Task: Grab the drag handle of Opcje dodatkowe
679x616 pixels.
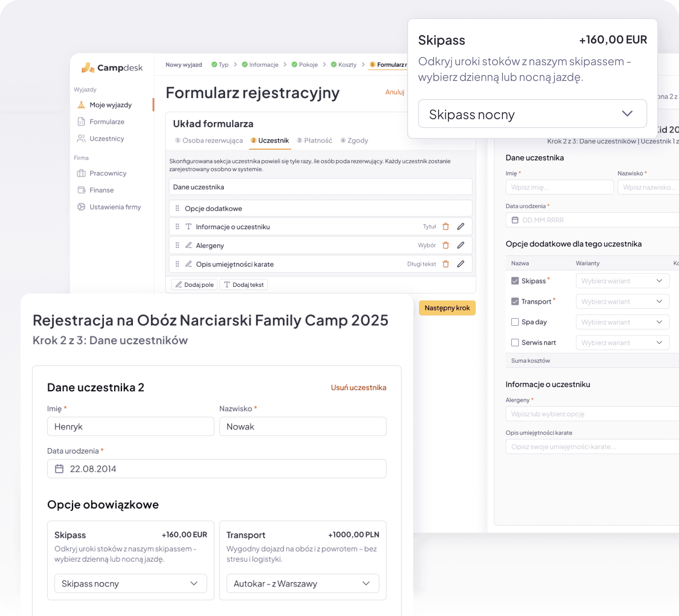Action: point(177,208)
